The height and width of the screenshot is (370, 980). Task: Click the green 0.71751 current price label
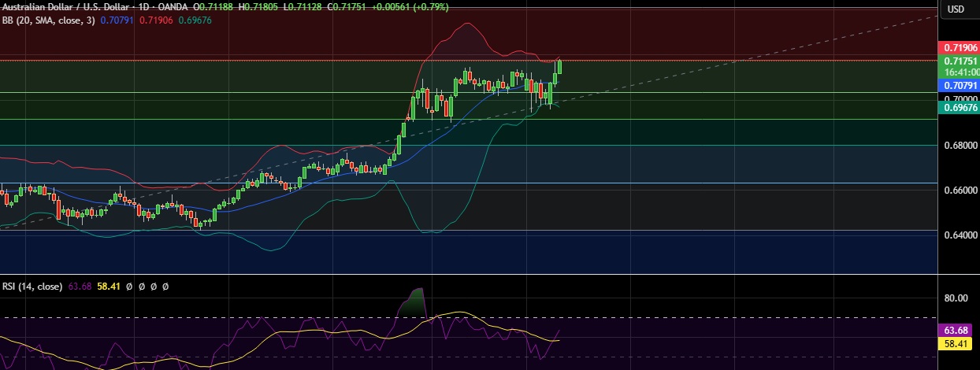click(960, 61)
